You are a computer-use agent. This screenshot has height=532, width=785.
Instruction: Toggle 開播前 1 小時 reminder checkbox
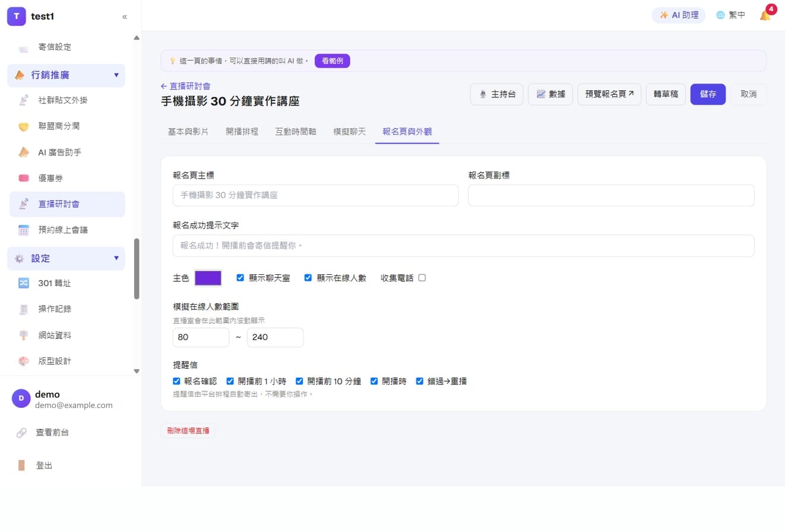pyautogui.click(x=230, y=381)
